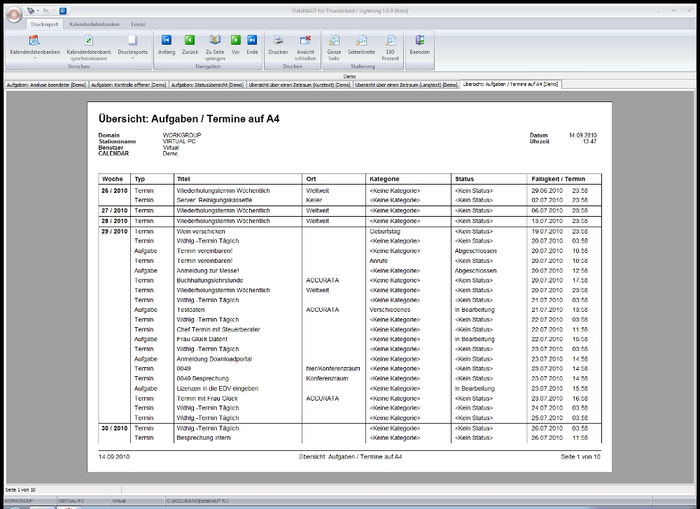Click WORKGROUP in the status bar

tap(18, 501)
